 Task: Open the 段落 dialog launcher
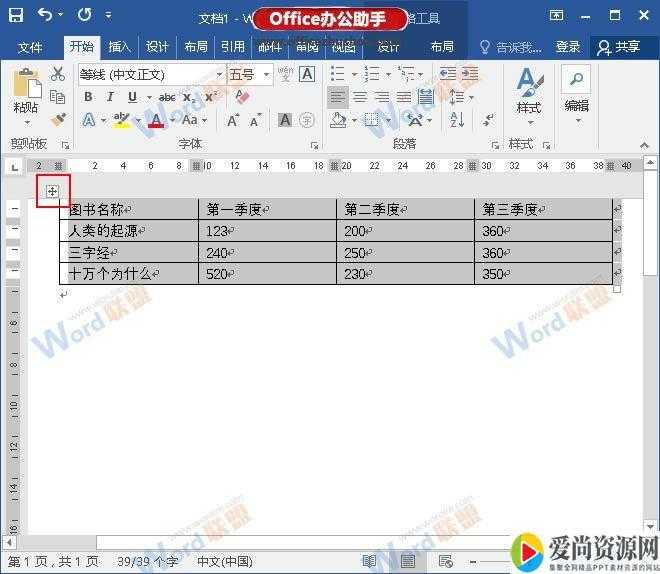click(495, 145)
